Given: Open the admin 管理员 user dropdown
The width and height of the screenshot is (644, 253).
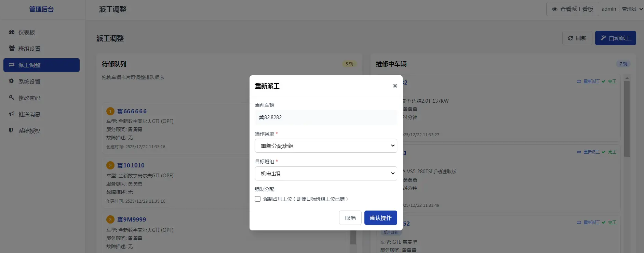Looking at the screenshot, I should [622, 9].
